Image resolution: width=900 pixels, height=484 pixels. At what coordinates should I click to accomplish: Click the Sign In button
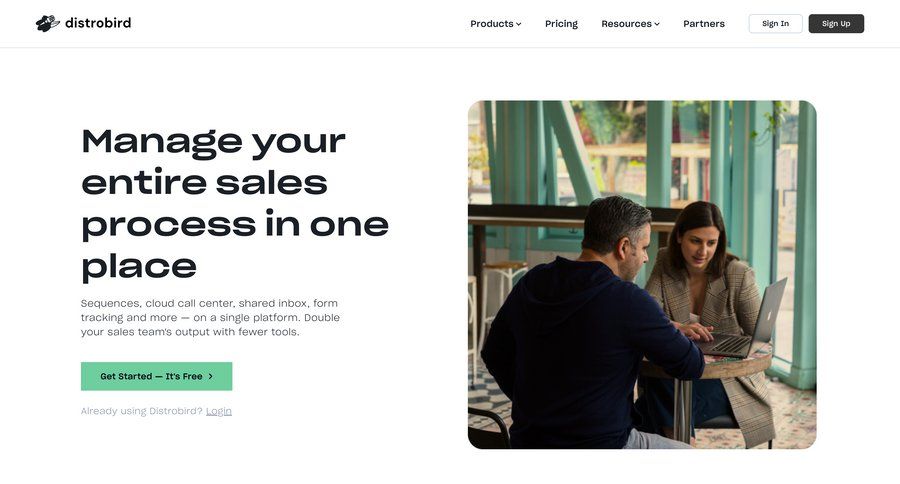775,24
